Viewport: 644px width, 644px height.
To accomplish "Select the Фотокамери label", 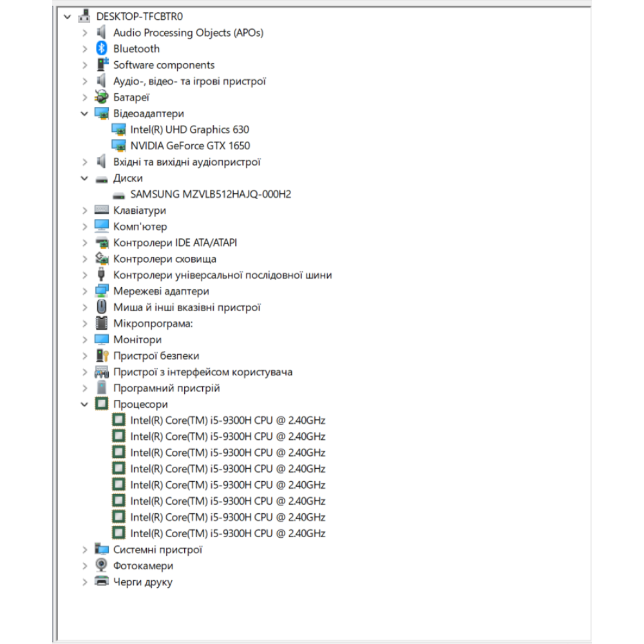I will pos(143,566).
